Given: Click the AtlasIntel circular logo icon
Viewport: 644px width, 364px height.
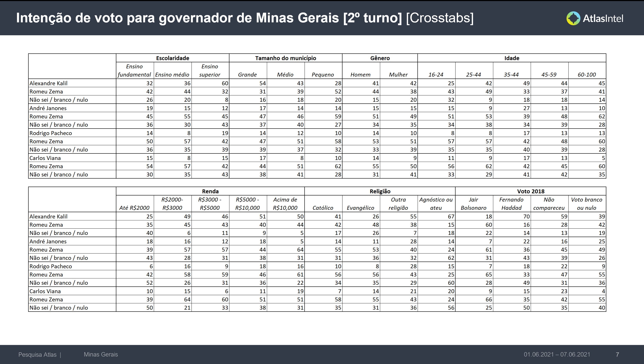Looking at the screenshot, I should click(x=573, y=18).
